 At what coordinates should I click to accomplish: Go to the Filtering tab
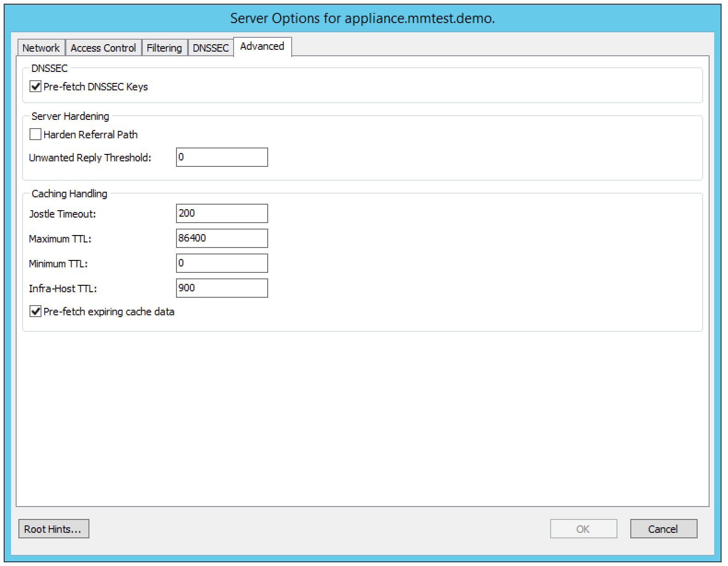[x=164, y=48]
